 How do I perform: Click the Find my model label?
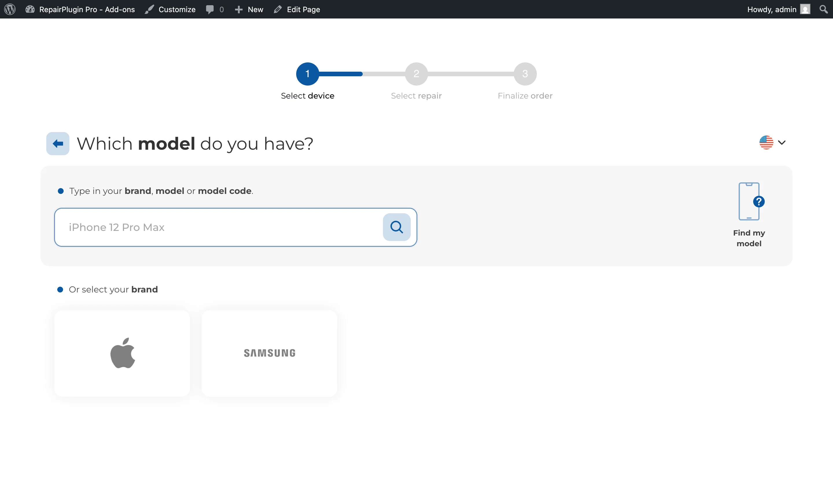click(x=749, y=238)
